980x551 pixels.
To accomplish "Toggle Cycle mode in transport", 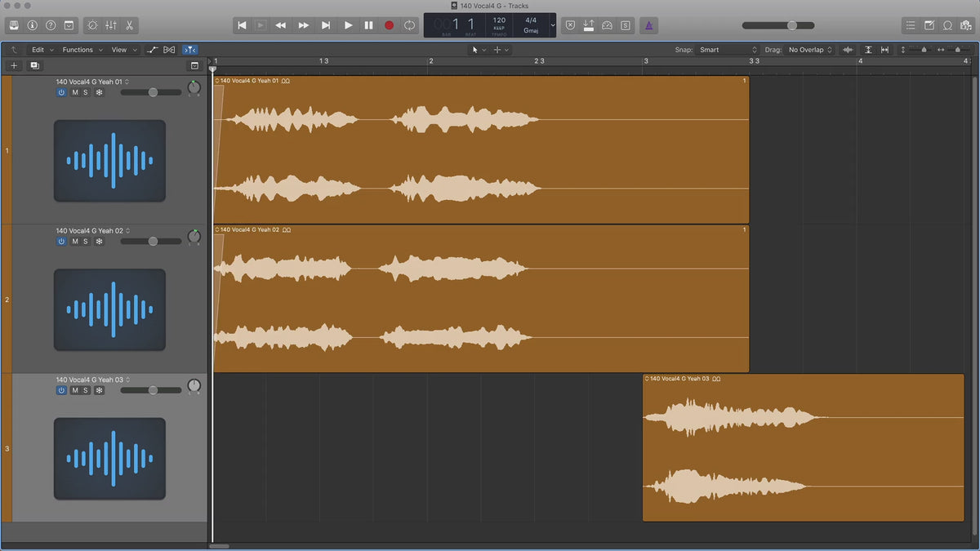I will coord(409,25).
